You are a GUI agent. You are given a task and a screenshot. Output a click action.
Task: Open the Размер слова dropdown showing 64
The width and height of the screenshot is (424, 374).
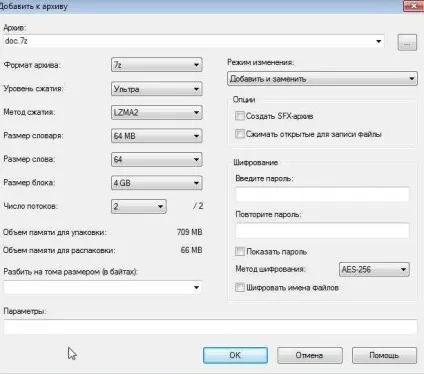click(156, 159)
